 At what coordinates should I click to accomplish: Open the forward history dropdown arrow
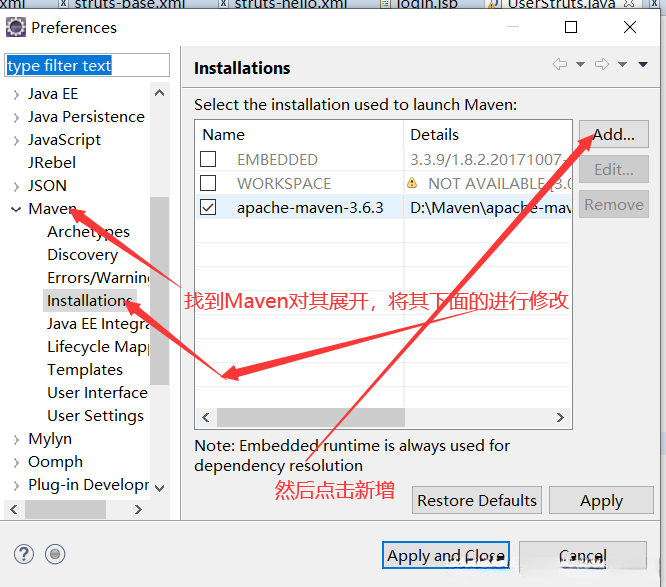[x=622, y=65]
